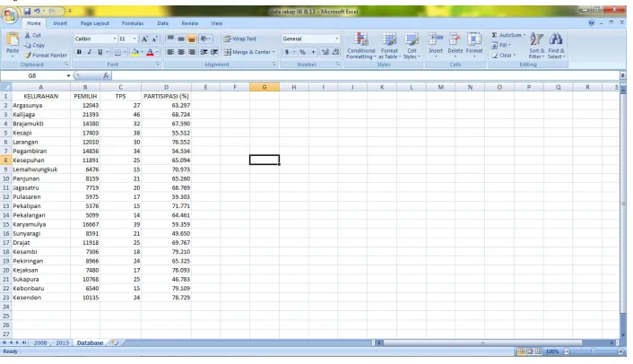The image size is (633, 364).
Task: Select entire row 5 header
Action: pyautogui.click(x=5, y=133)
